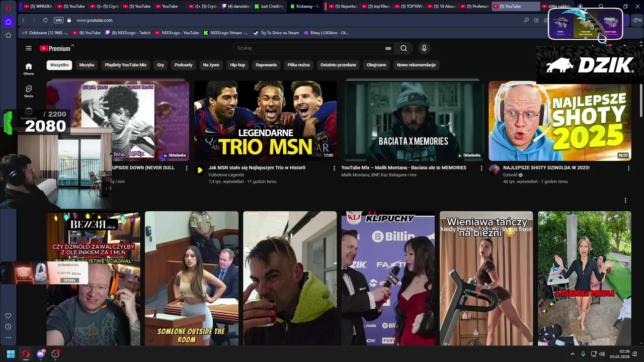Open NEEXcsgo - YouTube bookmark
This screenshot has height=362, width=644.
[177, 33]
